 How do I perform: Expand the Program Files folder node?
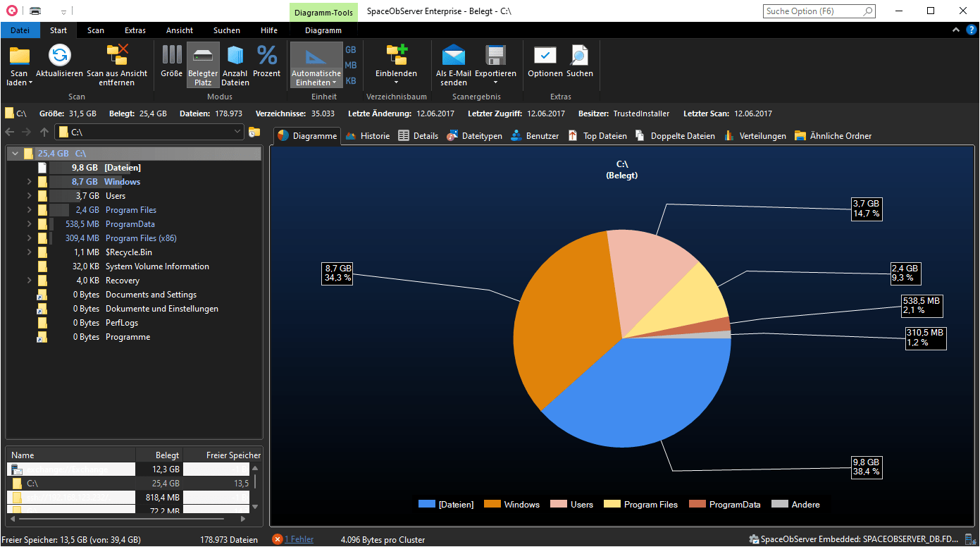(x=29, y=210)
